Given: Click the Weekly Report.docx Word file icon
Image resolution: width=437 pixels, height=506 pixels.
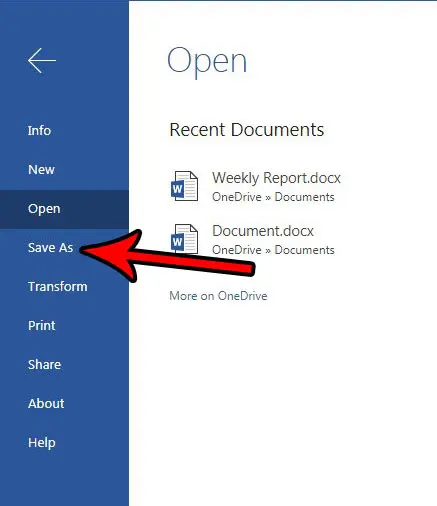Looking at the screenshot, I should (185, 186).
